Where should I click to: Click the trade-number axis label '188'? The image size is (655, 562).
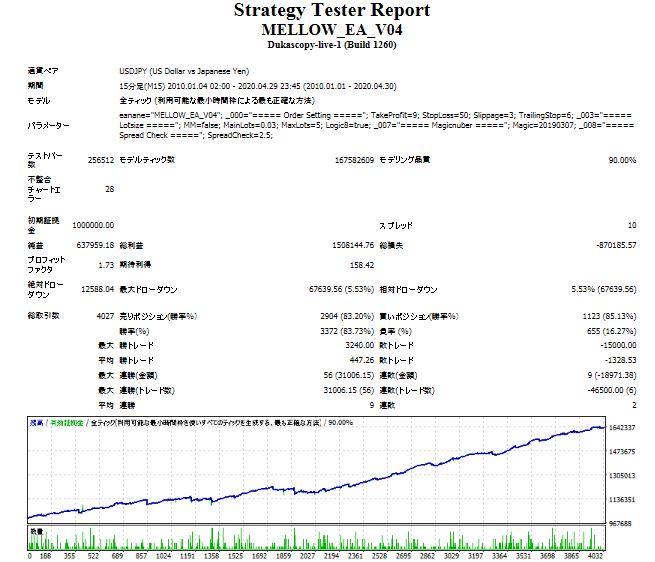45,556
